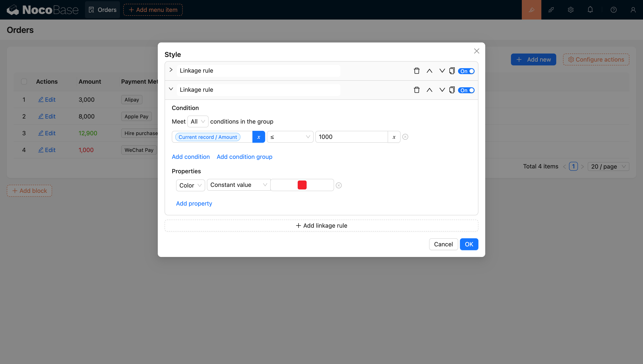Click Add menu item
This screenshot has width=643, height=364.
pyautogui.click(x=153, y=10)
